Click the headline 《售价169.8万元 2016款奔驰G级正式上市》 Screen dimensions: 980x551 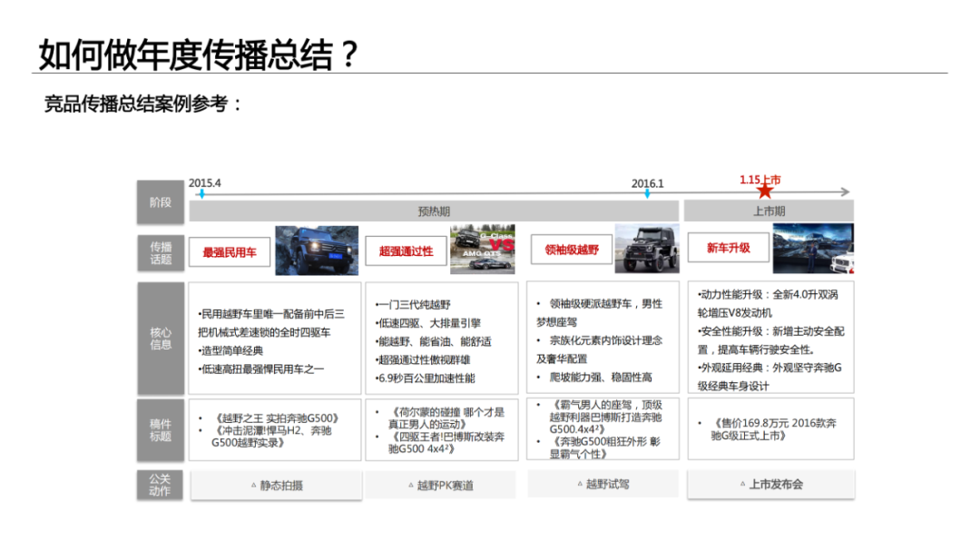pos(774,429)
